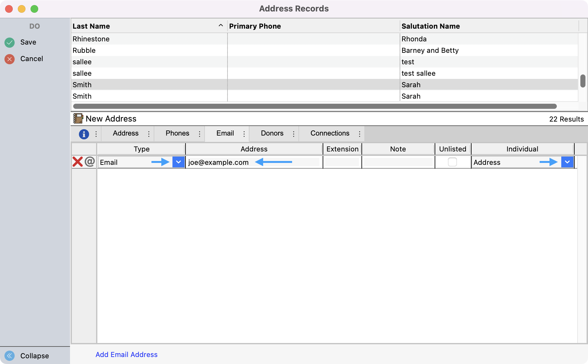Click the Add Email Address link

click(126, 354)
